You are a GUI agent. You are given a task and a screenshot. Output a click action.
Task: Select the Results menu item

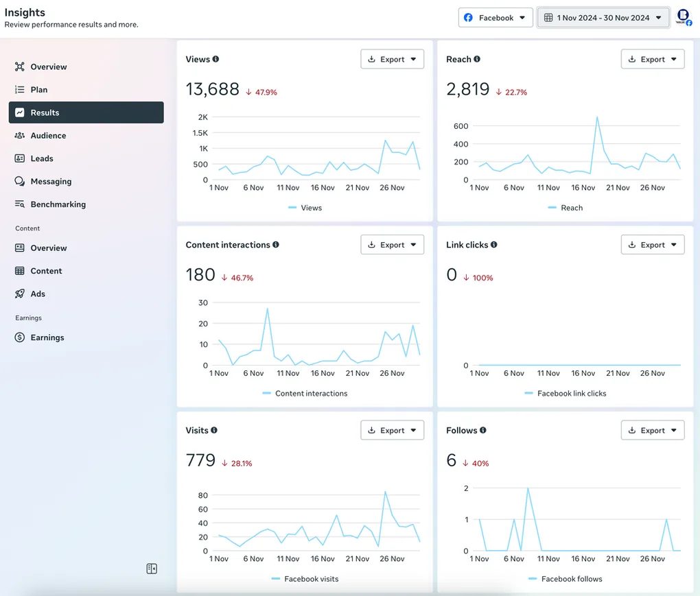click(x=86, y=112)
